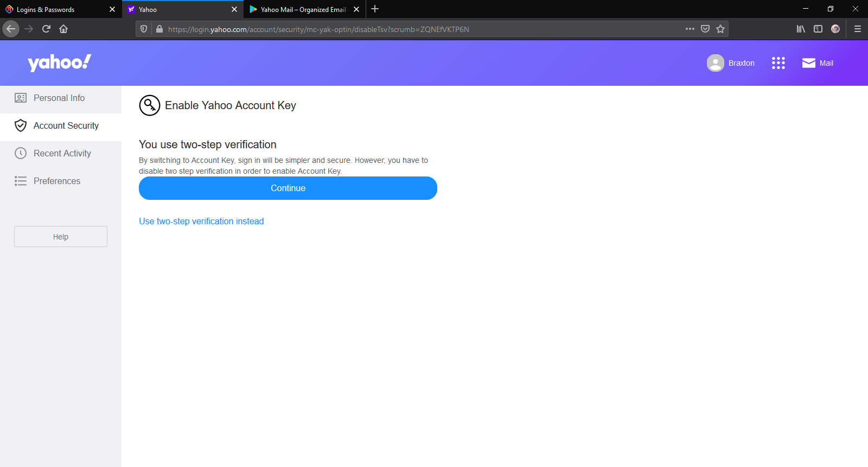The image size is (868, 467).
Task: Bookmark this page with the star
Action: [720, 29]
